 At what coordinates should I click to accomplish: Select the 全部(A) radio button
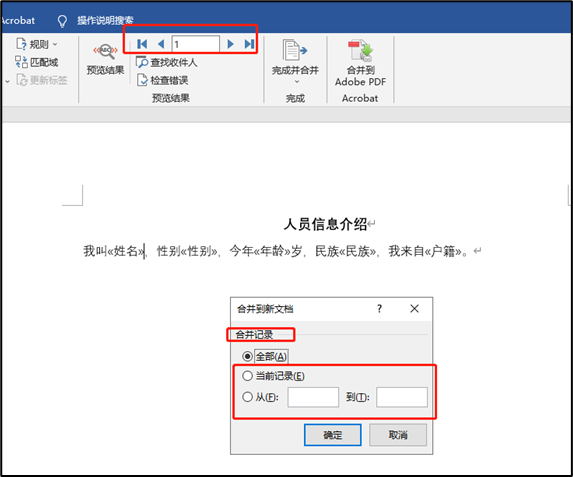pos(247,356)
